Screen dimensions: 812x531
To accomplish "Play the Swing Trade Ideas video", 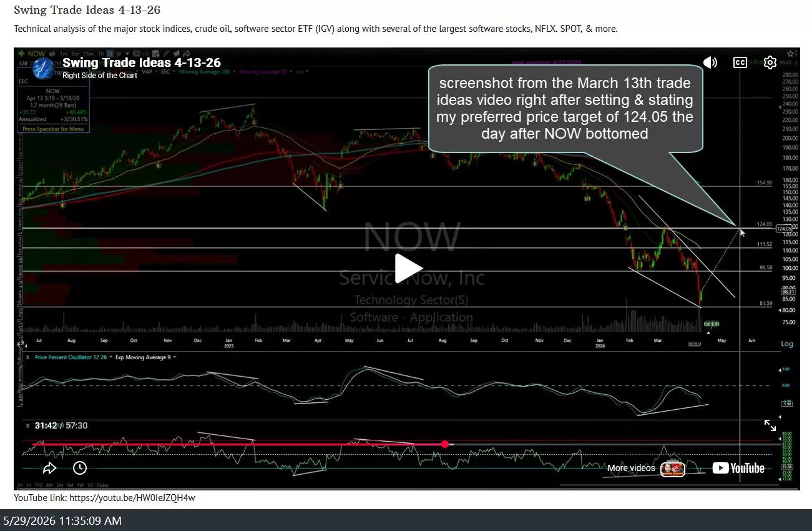I will [x=409, y=268].
